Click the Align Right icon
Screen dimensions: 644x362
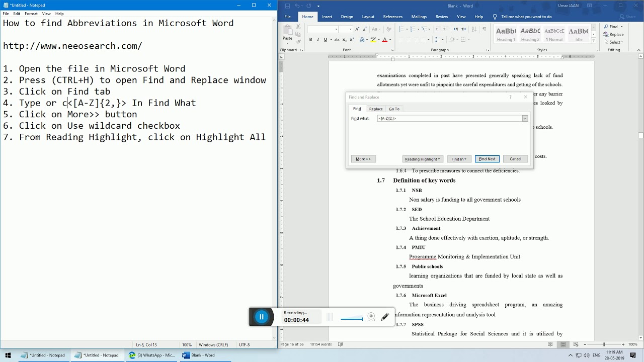pyautogui.click(x=416, y=39)
